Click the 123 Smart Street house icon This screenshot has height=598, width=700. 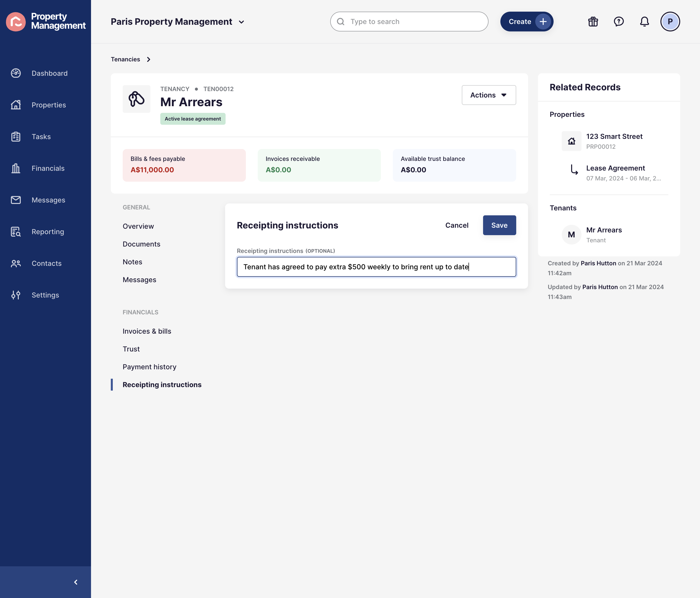[x=571, y=141]
